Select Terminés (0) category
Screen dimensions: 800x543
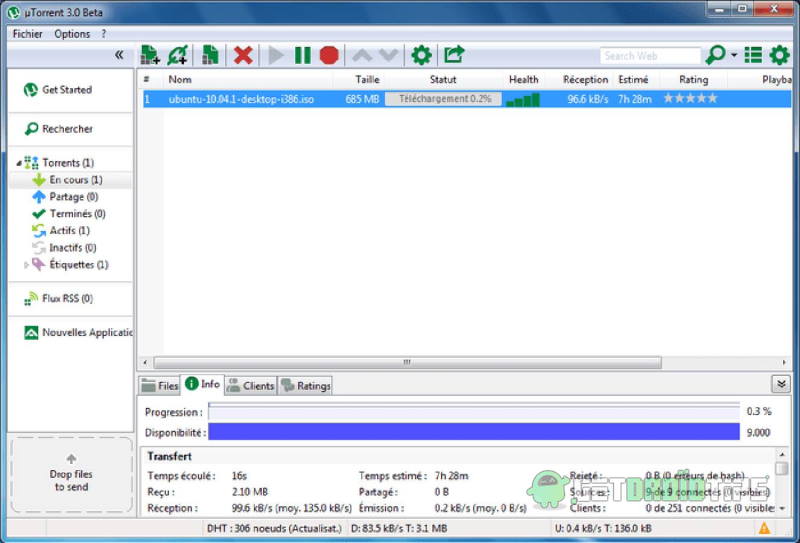(x=78, y=213)
